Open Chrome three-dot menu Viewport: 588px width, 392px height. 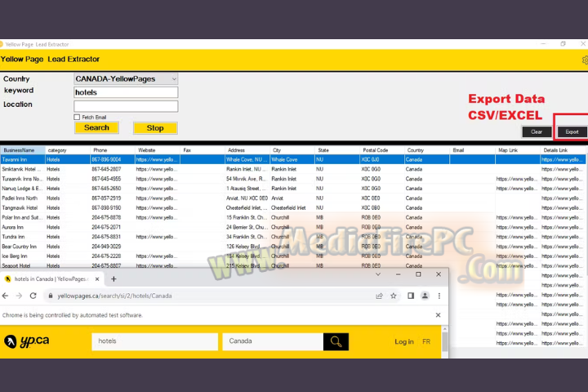pos(439,296)
